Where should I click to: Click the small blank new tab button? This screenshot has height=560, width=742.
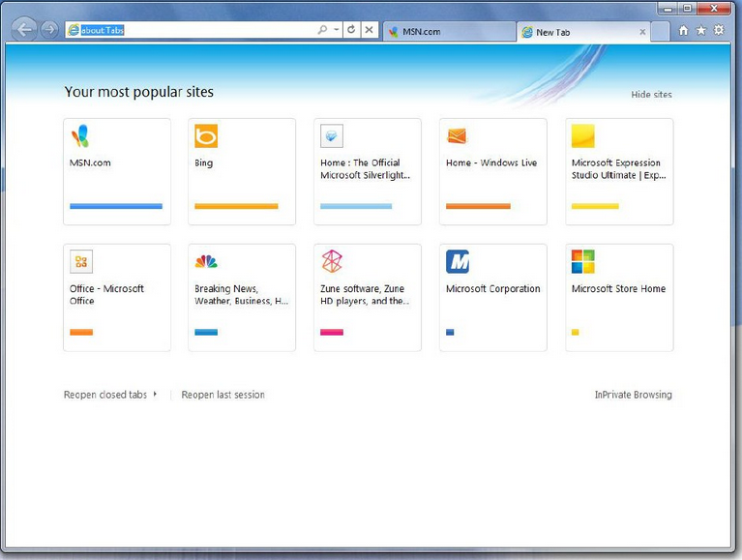(660, 32)
